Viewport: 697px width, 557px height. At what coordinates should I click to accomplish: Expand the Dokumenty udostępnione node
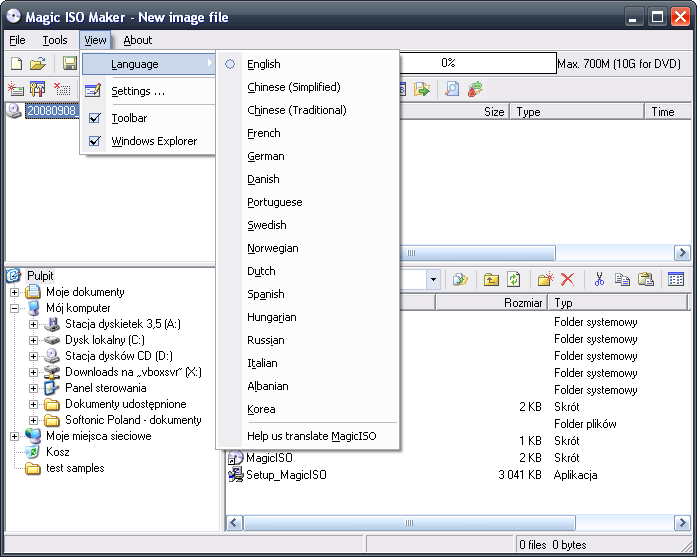(x=33, y=404)
